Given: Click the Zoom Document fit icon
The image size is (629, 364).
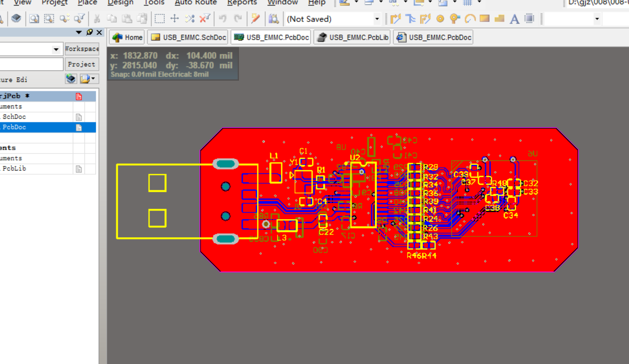Looking at the screenshot, I should pyautogui.click(x=34, y=19).
